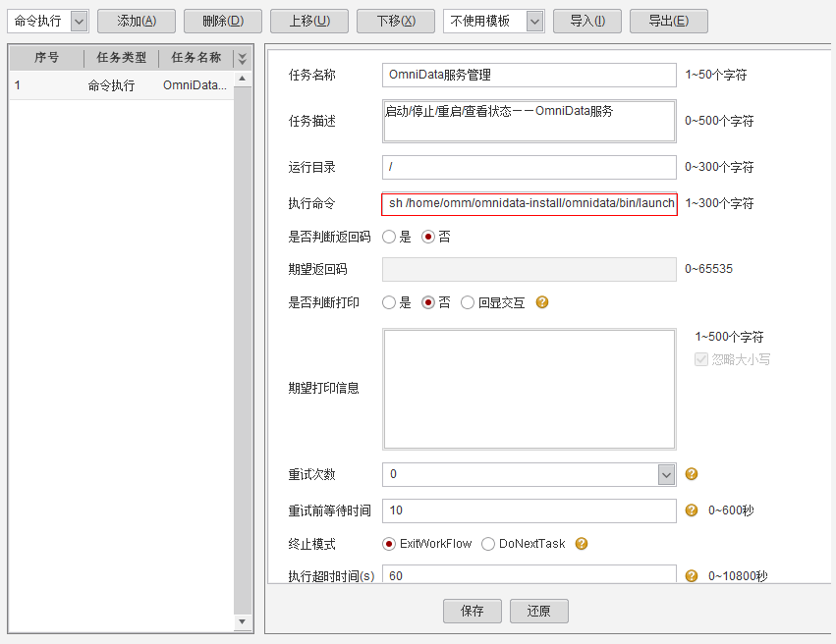Focus the 期望打印信息 text area

[529, 390]
